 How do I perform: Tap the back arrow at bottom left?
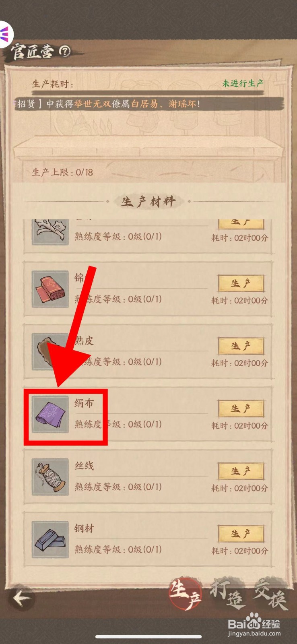(x=21, y=598)
